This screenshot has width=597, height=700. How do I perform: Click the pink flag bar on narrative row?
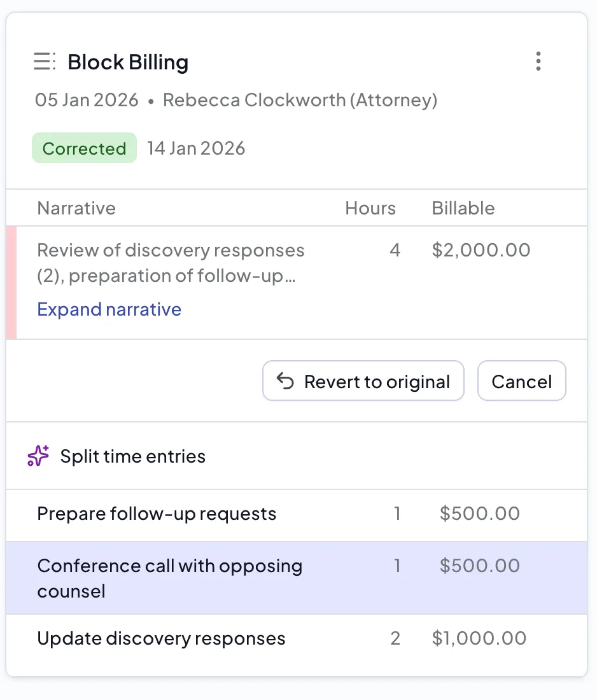pyautogui.click(x=11, y=282)
